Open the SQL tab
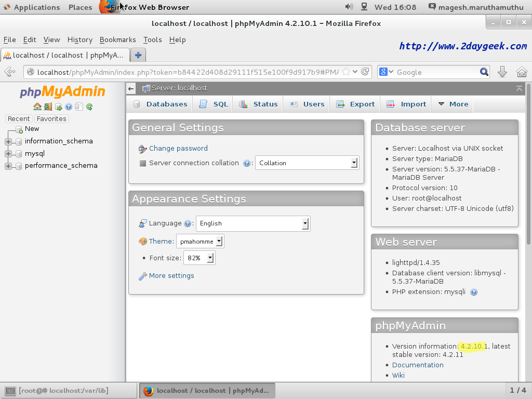Screen dimensions: 532x399 [213, 104]
